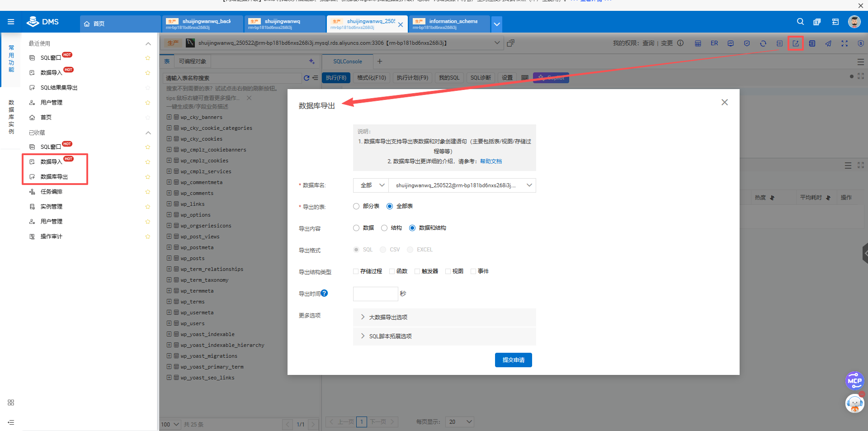Switch to the information_schema tab

tap(449, 24)
